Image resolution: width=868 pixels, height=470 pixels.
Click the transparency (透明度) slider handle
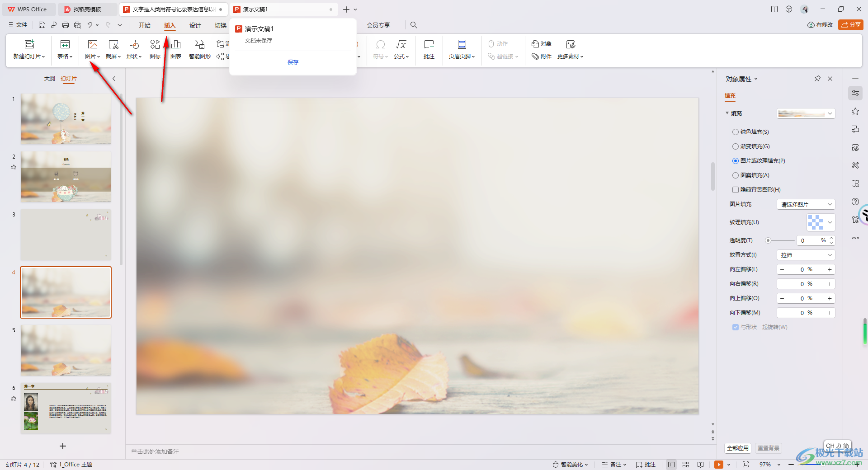pos(768,240)
